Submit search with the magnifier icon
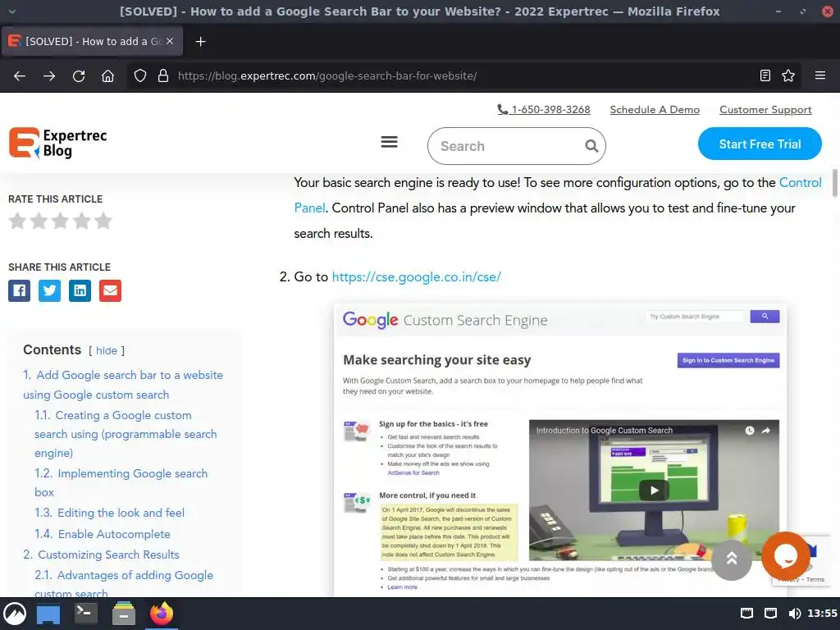This screenshot has height=630, width=840. [591, 146]
